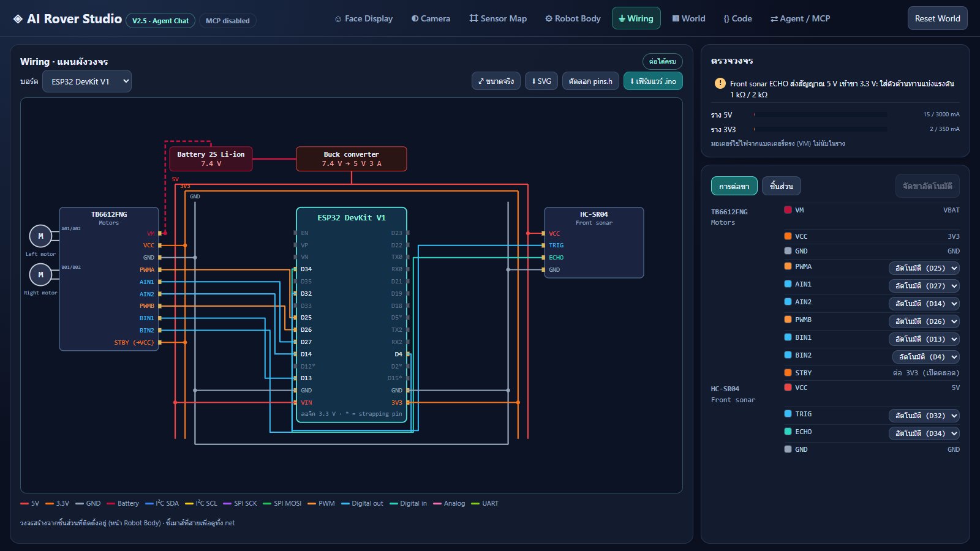980x551 pixels.
Task: Click the warning icon for the ECHO alert
Action: [720, 83]
